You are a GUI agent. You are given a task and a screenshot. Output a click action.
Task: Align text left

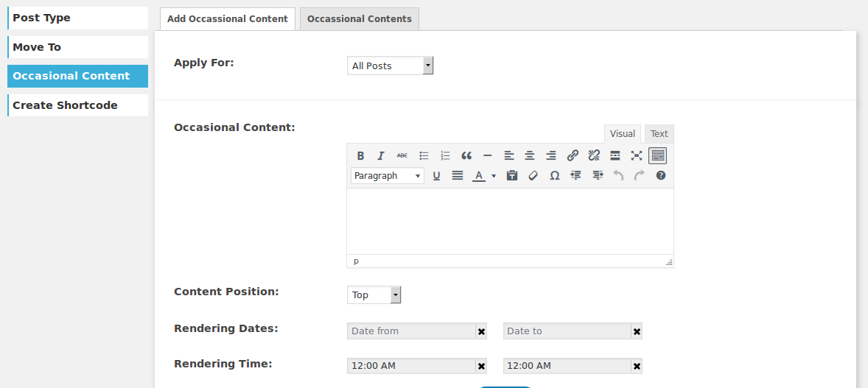508,155
